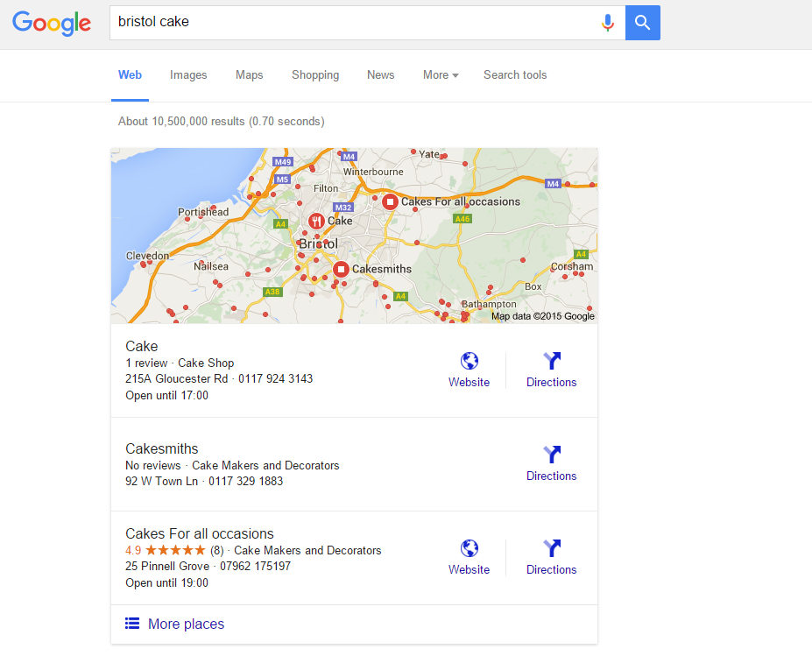The image size is (812, 656).
Task: Click the list icon beside More places
Action: coord(132,624)
